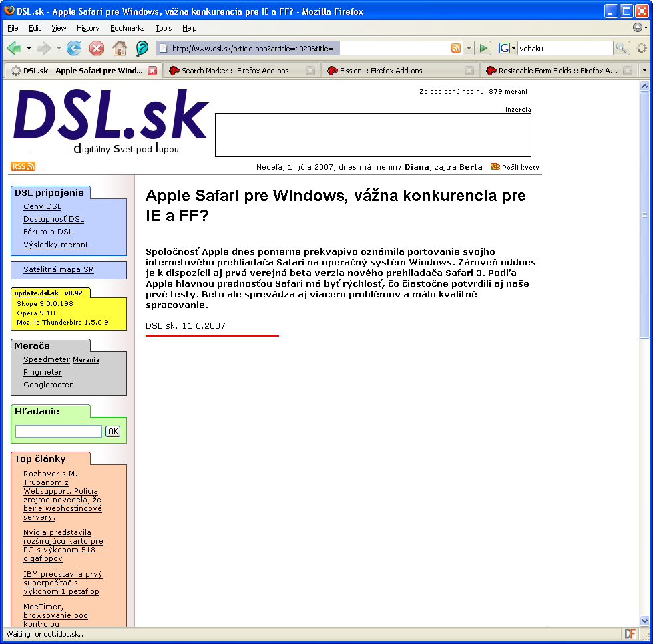Open the Satelitná mapa SR link
The image size is (653, 644).
click(x=59, y=269)
